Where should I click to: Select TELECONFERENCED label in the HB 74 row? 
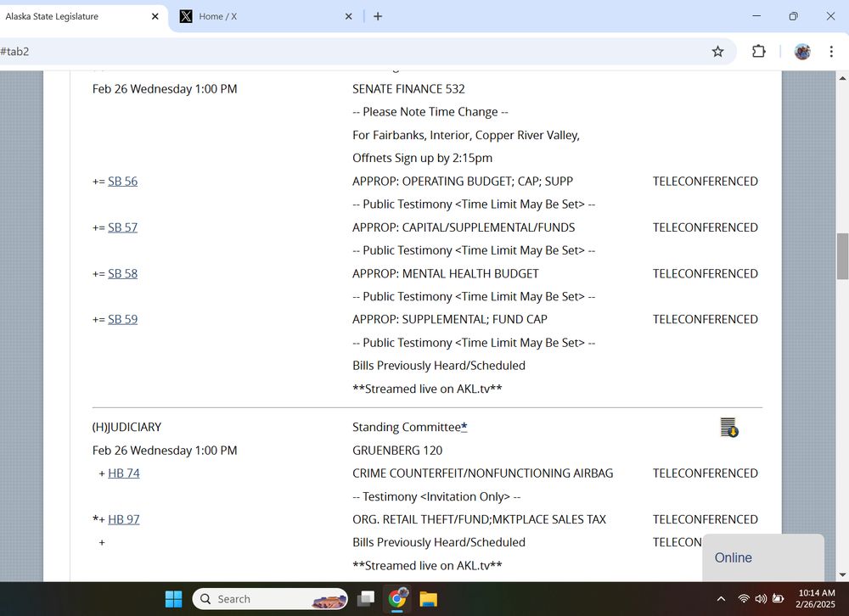pyautogui.click(x=705, y=473)
